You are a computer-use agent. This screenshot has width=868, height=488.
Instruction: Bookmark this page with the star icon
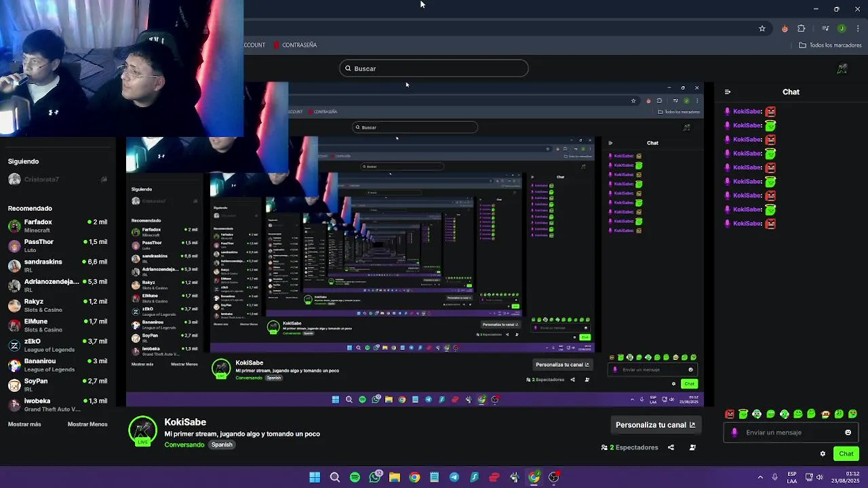762,28
